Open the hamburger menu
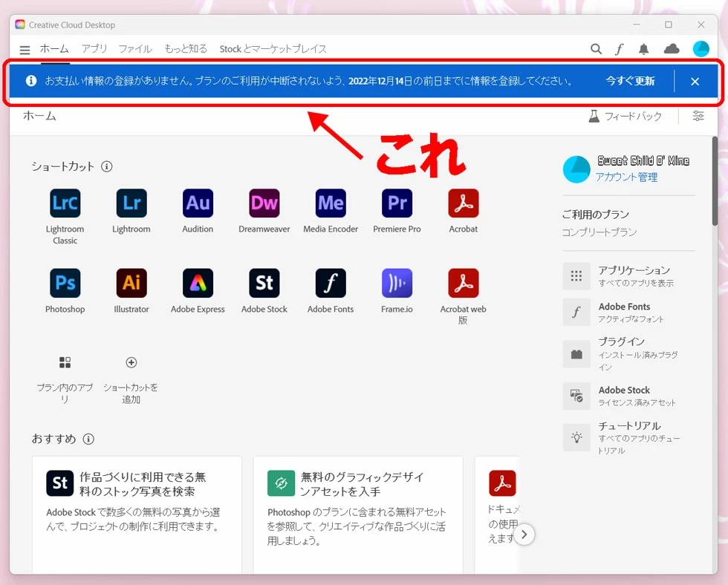Viewport: 728px width, 585px height. click(x=25, y=49)
